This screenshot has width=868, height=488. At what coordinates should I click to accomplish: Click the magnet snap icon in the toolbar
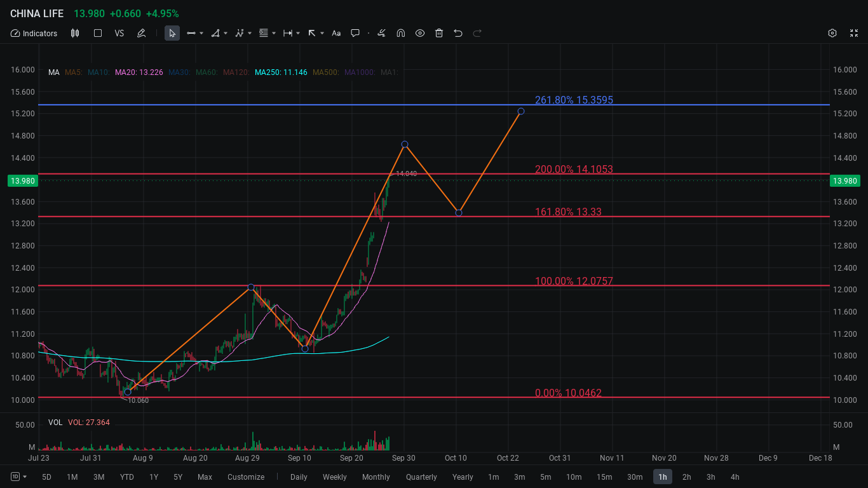pos(401,33)
